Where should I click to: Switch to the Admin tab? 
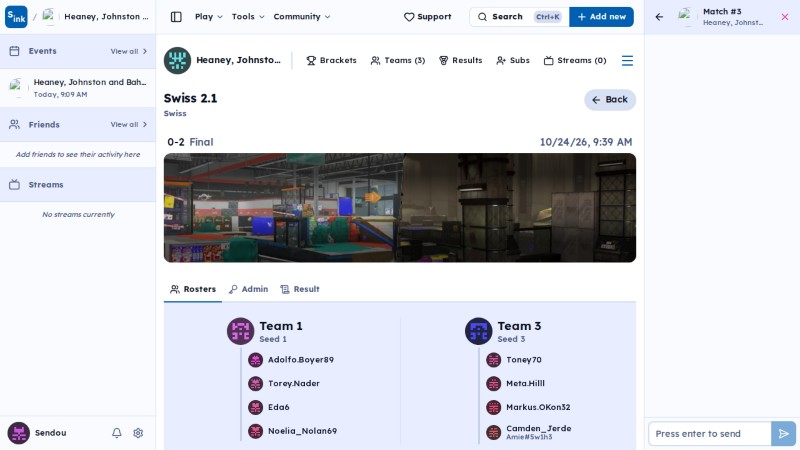click(x=248, y=289)
